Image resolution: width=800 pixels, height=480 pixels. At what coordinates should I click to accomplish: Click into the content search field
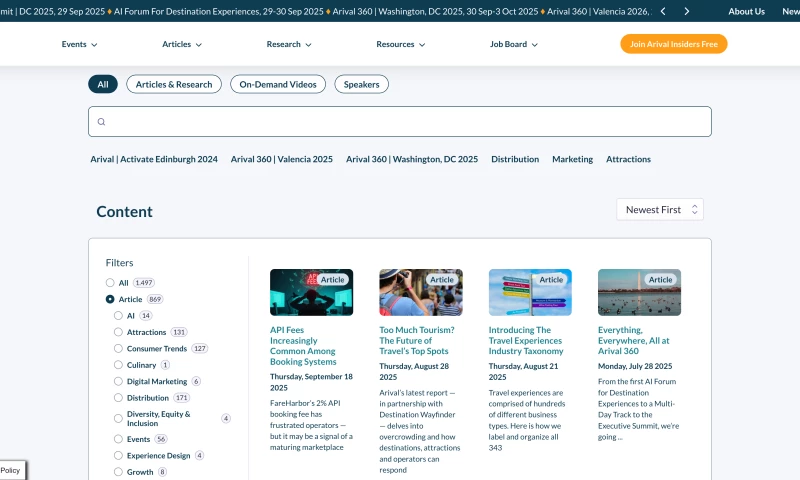point(400,122)
